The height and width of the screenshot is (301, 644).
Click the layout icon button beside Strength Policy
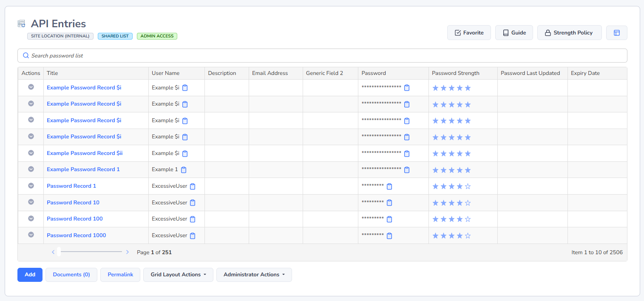[x=616, y=33]
